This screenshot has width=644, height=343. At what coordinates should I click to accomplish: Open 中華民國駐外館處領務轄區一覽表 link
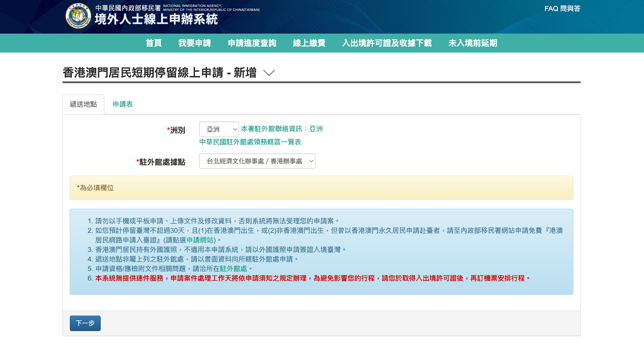[x=250, y=142]
